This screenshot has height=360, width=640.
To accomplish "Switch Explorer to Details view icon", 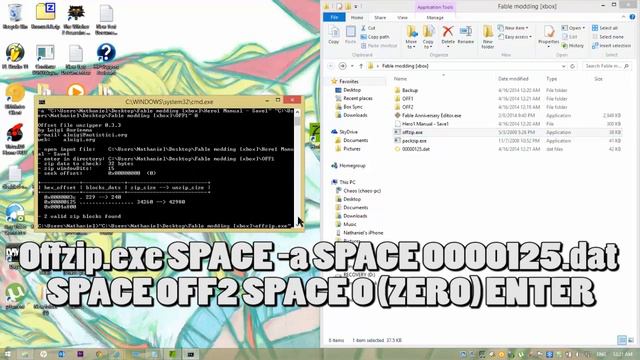I will tap(622, 340).
